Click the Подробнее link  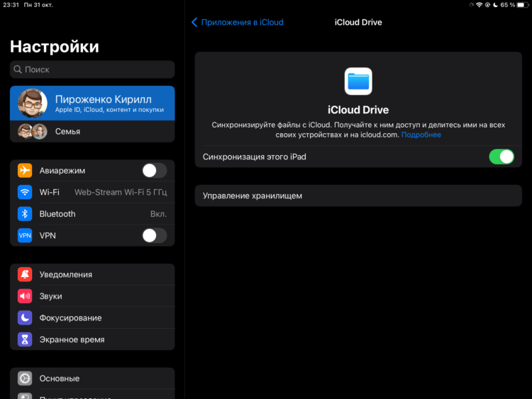coord(421,135)
